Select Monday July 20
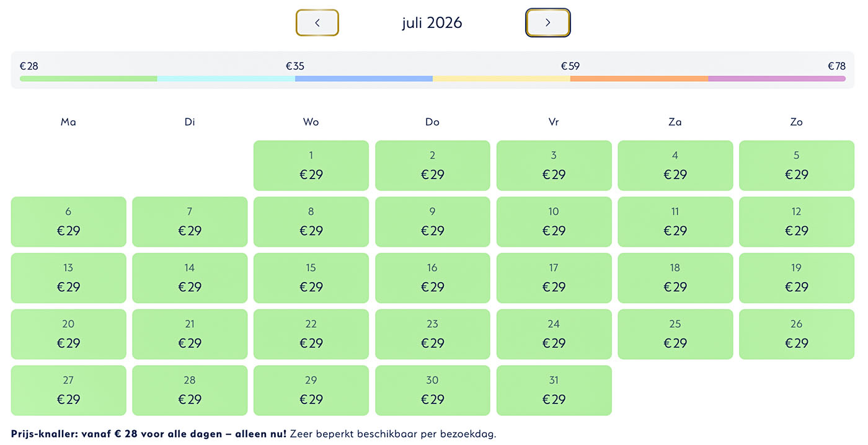The height and width of the screenshot is (445, 868). [x=68, y=334]
